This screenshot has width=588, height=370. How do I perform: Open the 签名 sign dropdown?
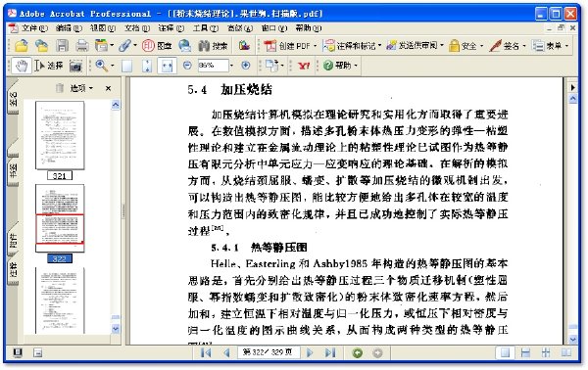[524, 46]
